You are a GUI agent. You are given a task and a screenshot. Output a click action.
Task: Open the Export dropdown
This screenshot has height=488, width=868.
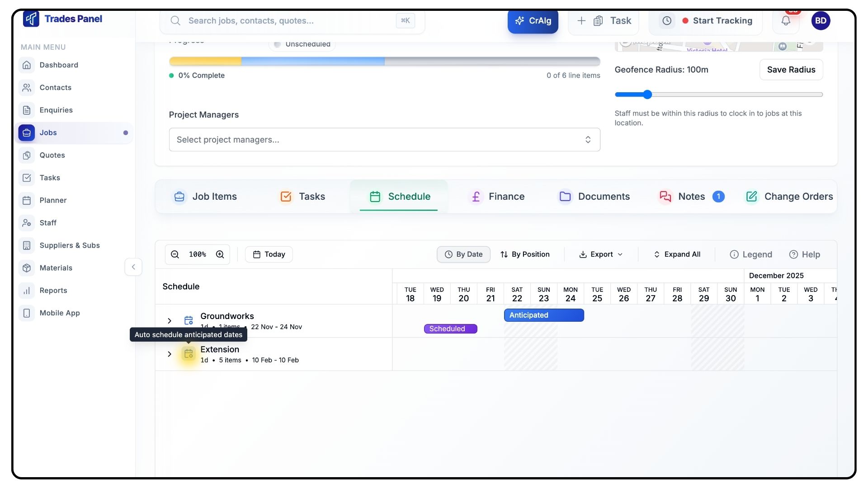tap(601, 254)
